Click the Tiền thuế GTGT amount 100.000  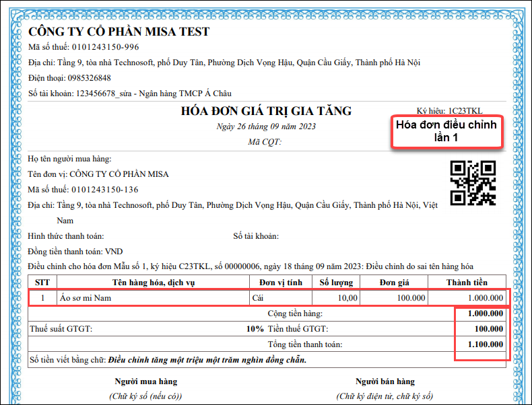click(489, 329)
